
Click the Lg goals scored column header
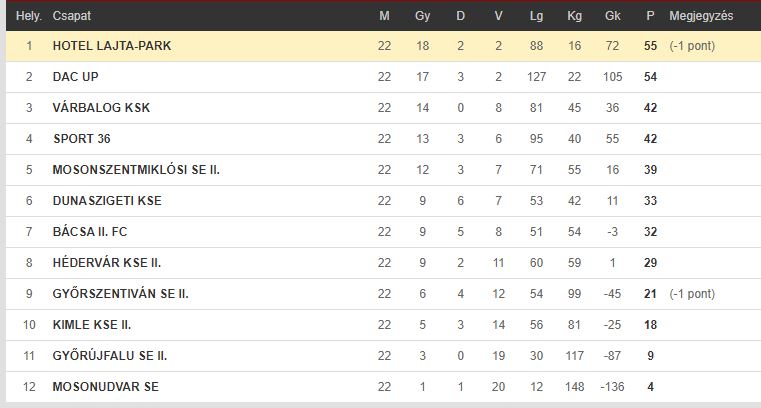click(536, 16)
